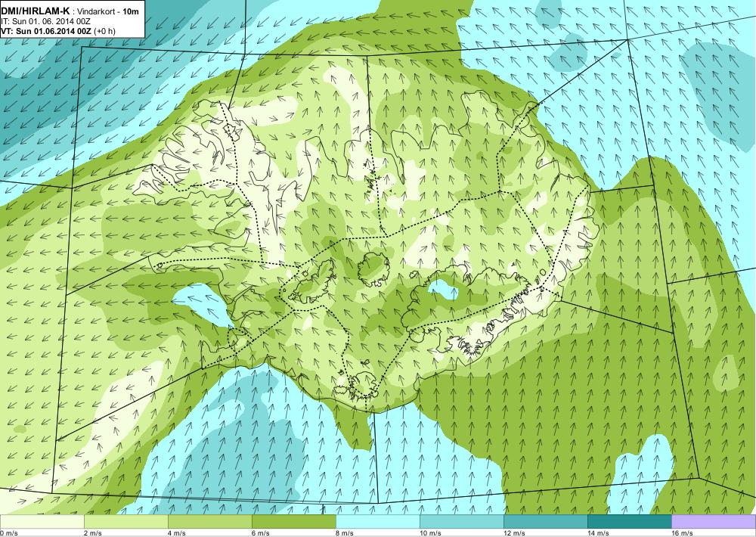This screenshot has width=756, height=537.
Task: Click the '(+0 h)' forecast offset text
Action: 104,31
